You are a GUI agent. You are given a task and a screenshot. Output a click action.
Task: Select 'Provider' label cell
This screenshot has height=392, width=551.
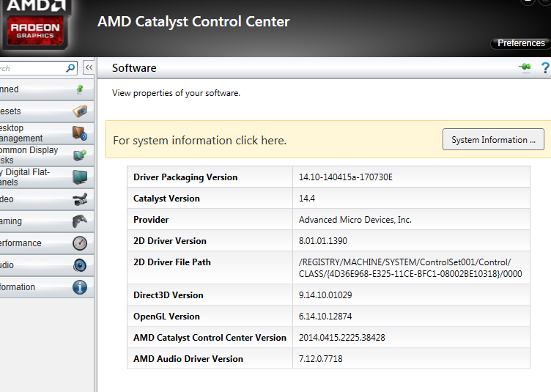[x=210, y=220]
